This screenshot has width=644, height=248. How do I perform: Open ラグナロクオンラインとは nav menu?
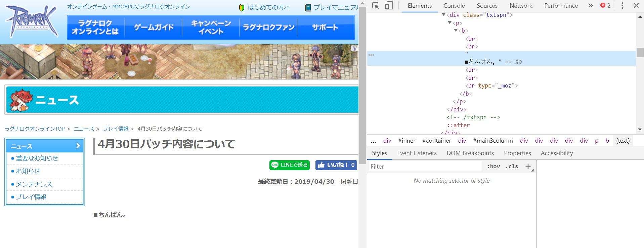point(96,27)
